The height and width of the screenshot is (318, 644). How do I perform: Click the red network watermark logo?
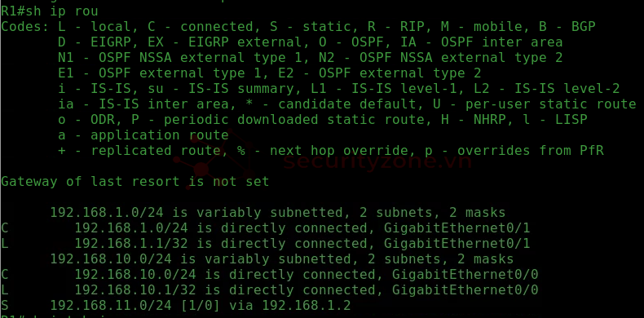click(214, 160)
